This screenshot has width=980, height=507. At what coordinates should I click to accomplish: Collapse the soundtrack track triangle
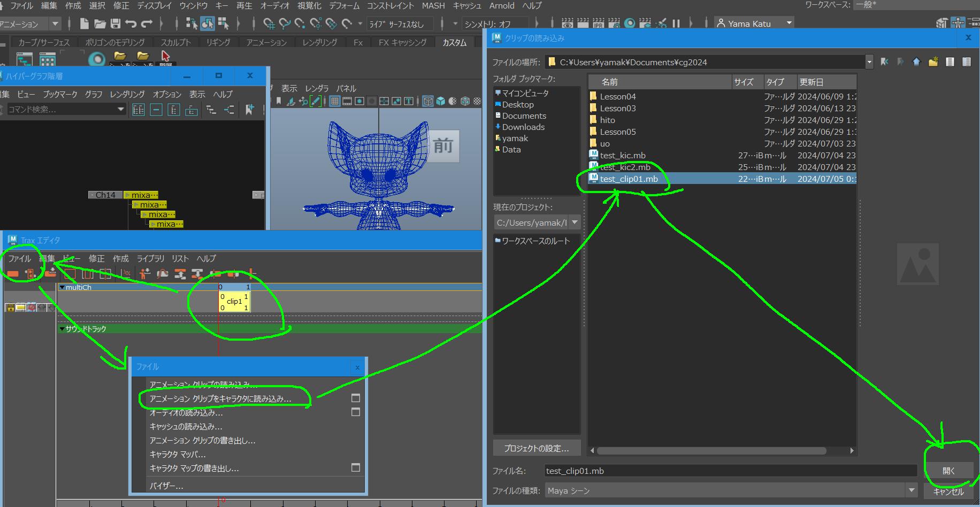click(x=62, y=328)
